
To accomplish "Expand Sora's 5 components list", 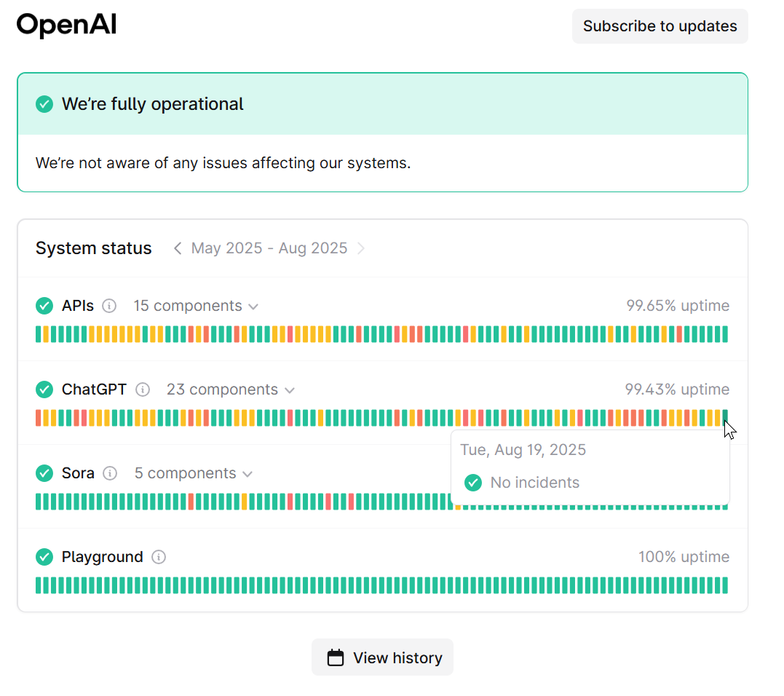I will (194, 473).
